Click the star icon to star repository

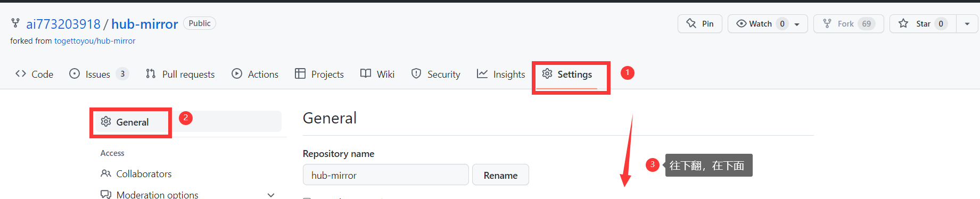(x=903, y=23)
